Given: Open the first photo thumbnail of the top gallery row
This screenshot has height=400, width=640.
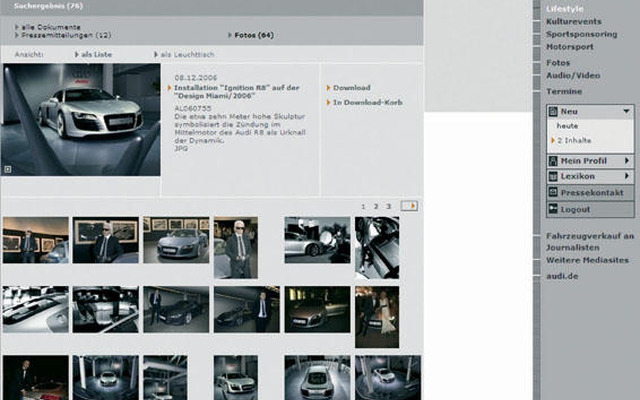Looking at the screenshot, I should point(36,240).
